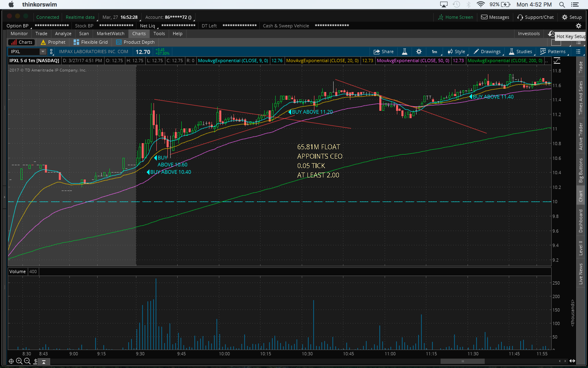Screen dimensions: 588x368
Task: Click the horizontal time scrollbar thumb
Action: pos(463,361)
